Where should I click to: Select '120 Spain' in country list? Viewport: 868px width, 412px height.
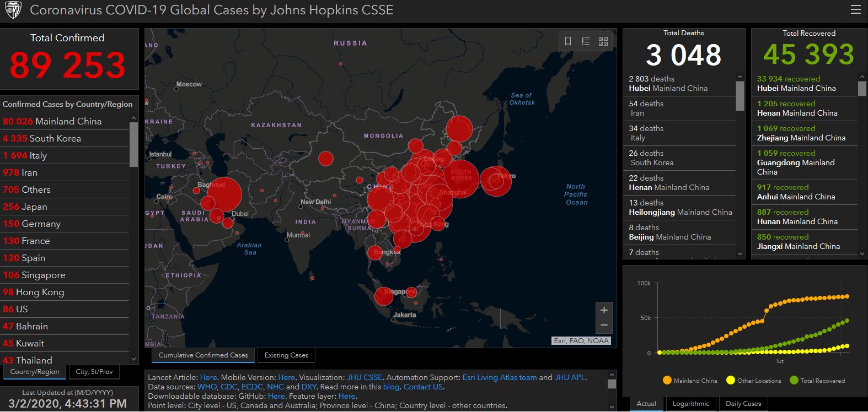(x=65, y=258)
